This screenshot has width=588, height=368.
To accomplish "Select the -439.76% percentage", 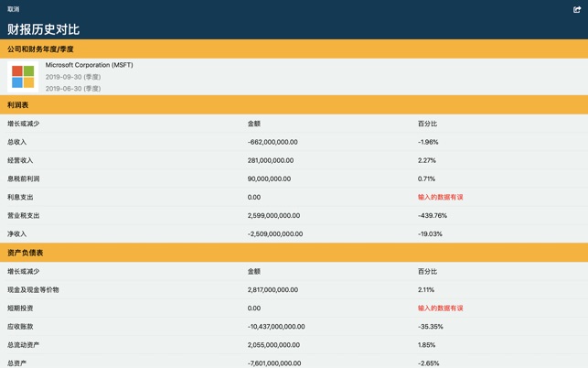I will click(x=433, y=215).
